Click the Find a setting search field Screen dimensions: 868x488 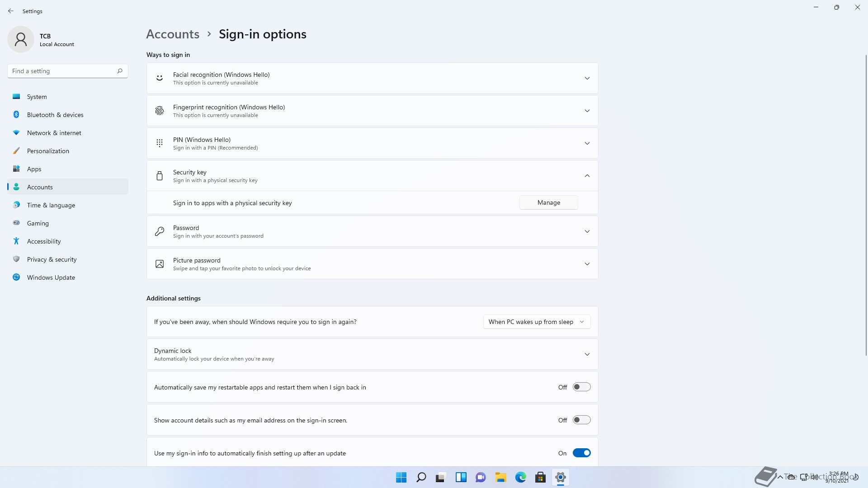pos(68,71)
